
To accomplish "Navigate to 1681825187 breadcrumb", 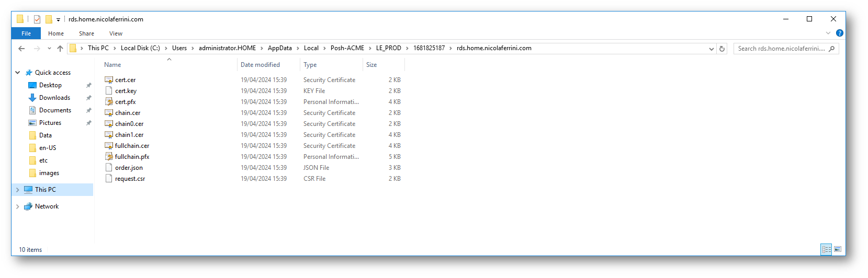I will pos(429,48).
